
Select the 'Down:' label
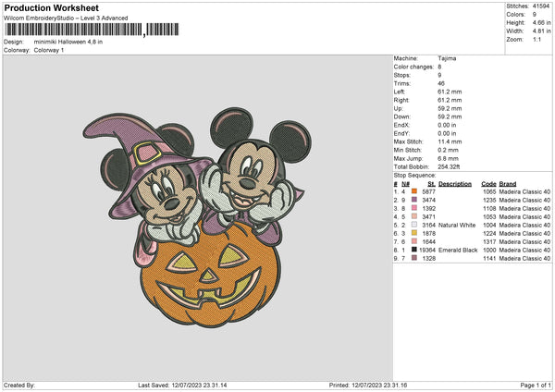(x=401, y=116)
